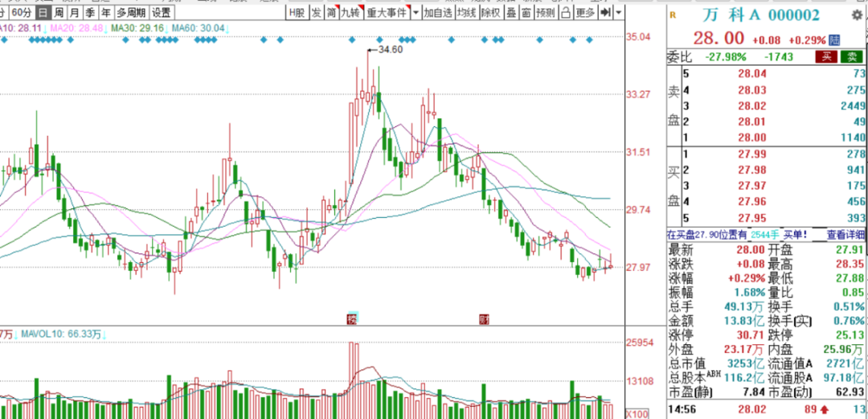Click the MA30: 29.16 indicator label

(x=137, y=27)
